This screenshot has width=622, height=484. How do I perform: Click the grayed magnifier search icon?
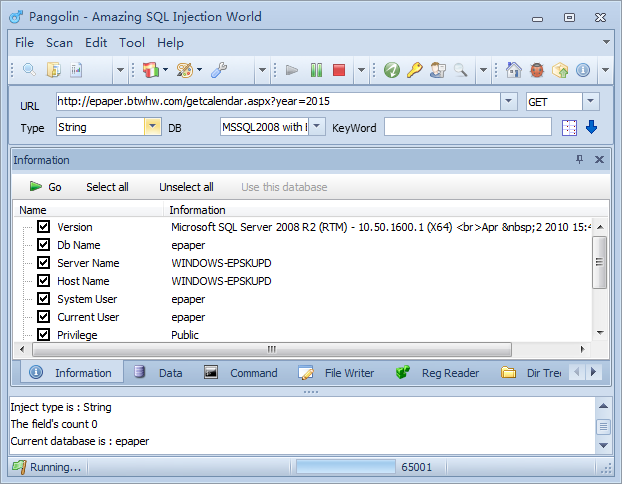(461, 70)
